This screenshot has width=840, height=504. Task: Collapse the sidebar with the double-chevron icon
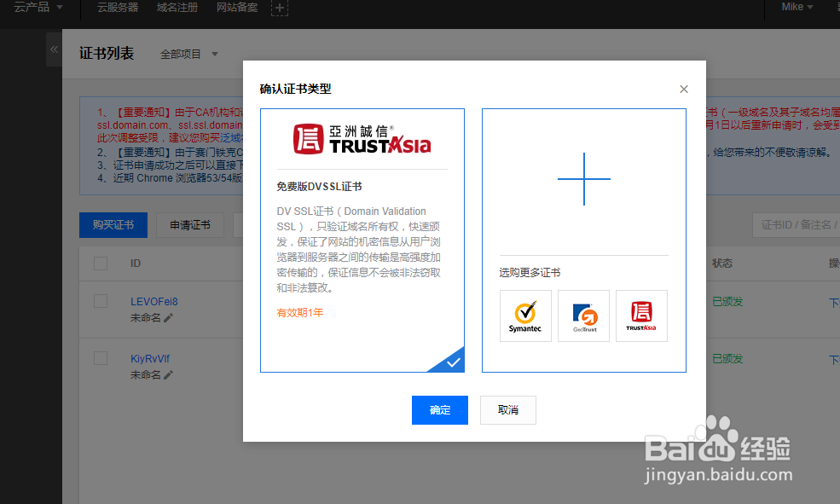(x=54, y=49)
